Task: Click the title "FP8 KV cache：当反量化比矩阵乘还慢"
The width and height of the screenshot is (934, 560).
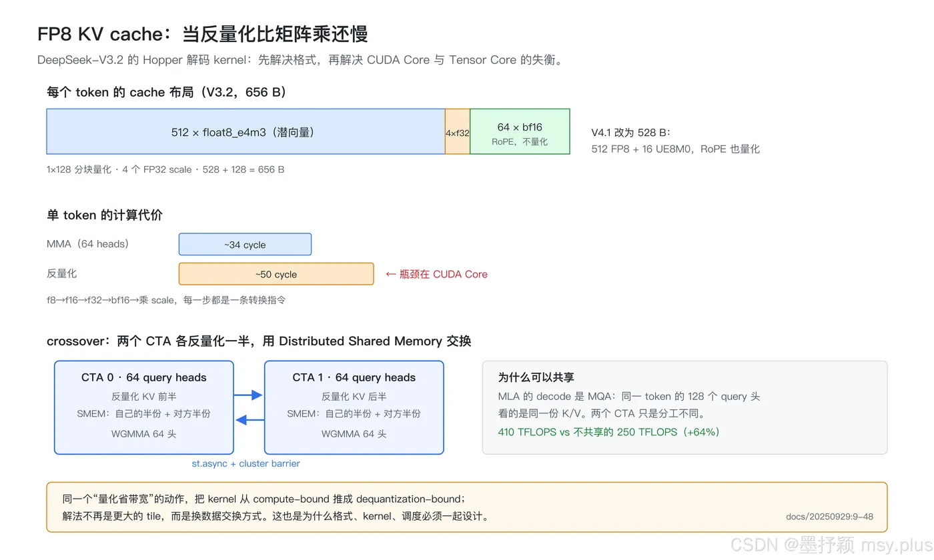Action: [x=203, y=34]
